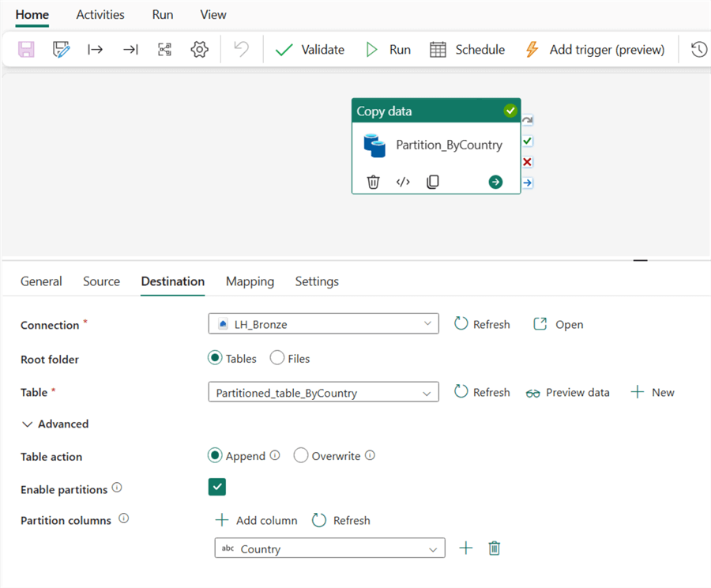711x588 pixels.
Task: Click Preview data for the table
Action: pyautogui.click(x=568, y=393)
